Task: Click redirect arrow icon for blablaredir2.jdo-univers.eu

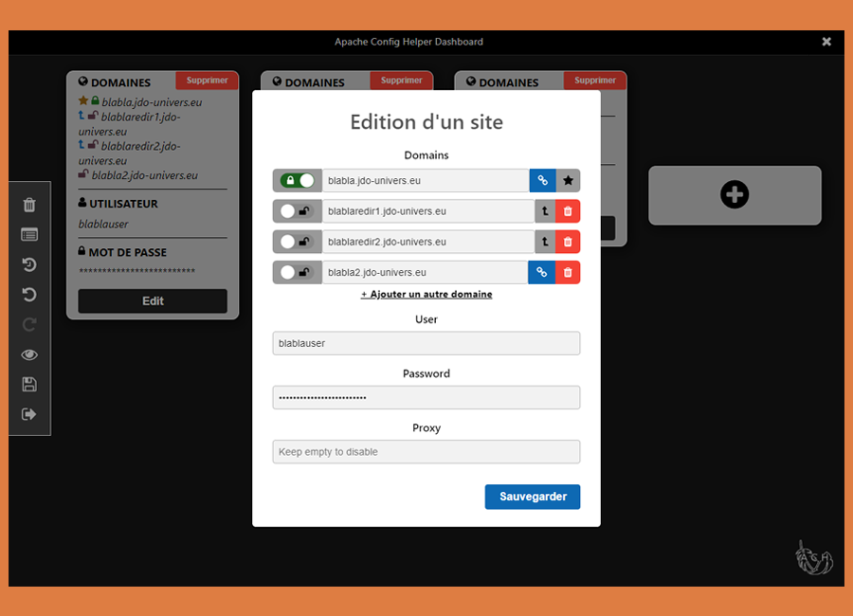Action: tap(545, 242)
